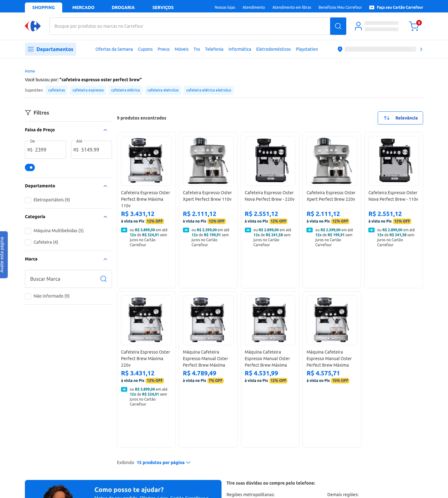This screenshot has width=448, height=498.
Task: Open the Departamentos menu button
Action: 50,49
